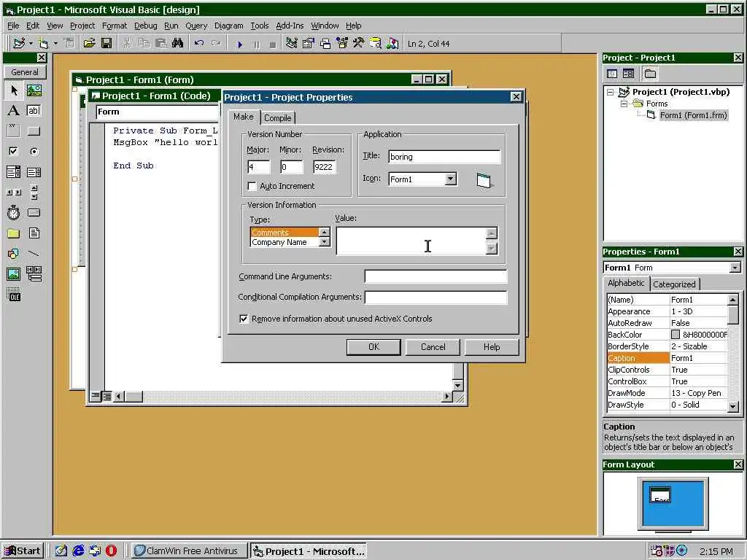Open the Form1 object dropdown in Properties

tap(735, 268)
